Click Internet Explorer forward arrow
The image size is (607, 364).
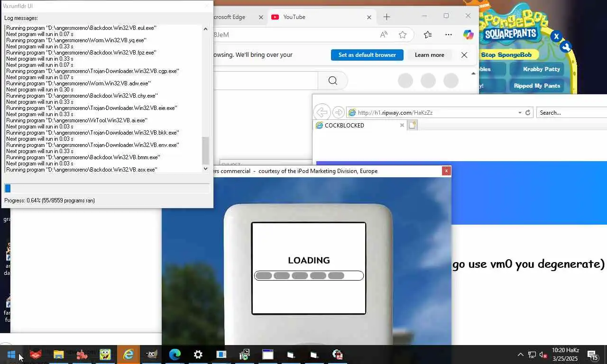click(338, 112)
